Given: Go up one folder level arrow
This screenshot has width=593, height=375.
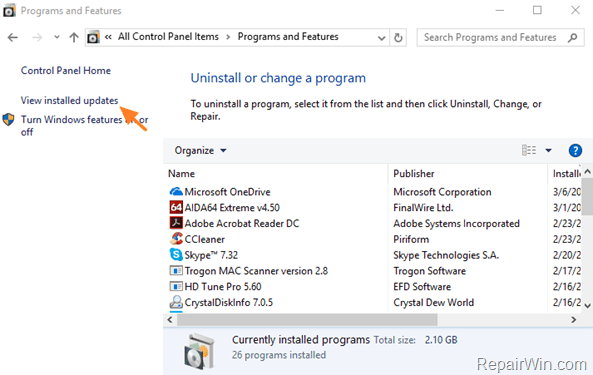Looking at the screenshot, I should 74,37.
